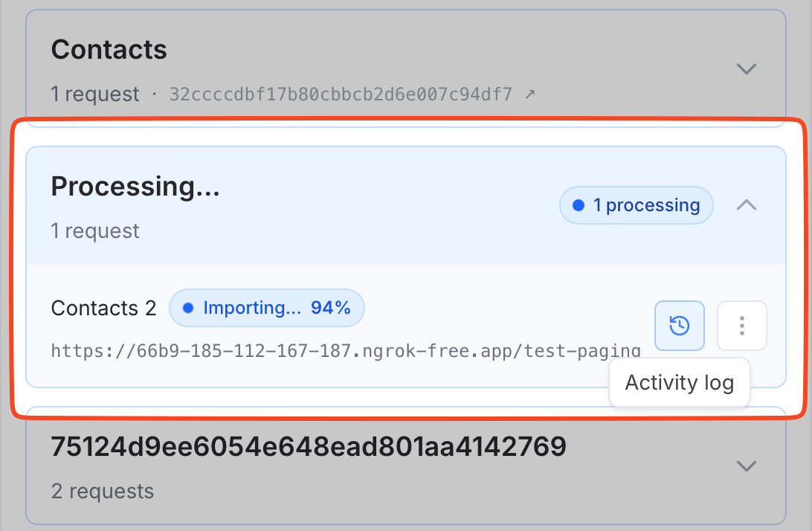The image size is (812, 531).
Task: Expand the 75124d9ee6054e648ead801aa4142769 group chevron
Action: click(x=746, y=466)
